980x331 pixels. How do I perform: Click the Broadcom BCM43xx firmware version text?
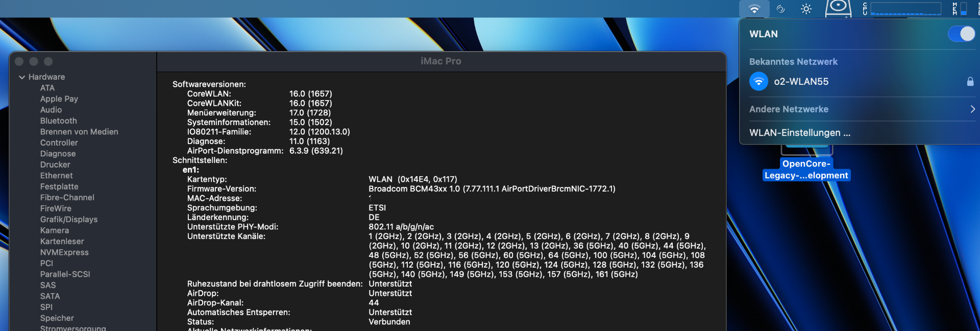(x=492, y=189)
